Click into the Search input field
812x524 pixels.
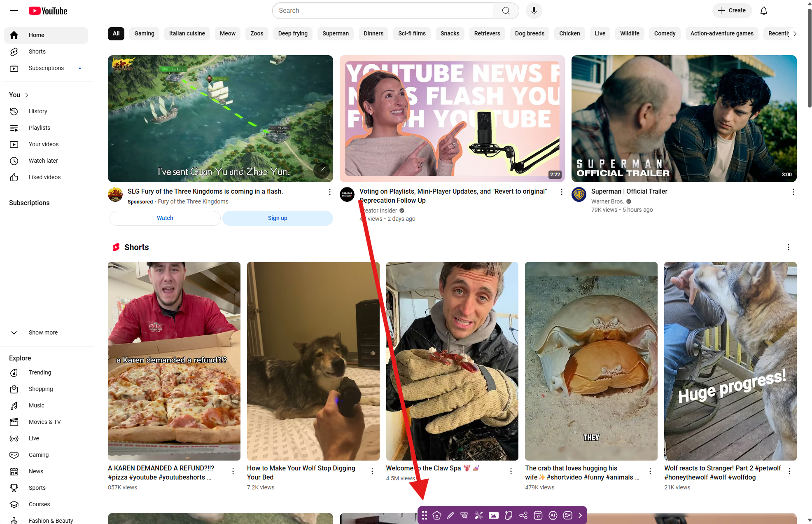point(383,11)
